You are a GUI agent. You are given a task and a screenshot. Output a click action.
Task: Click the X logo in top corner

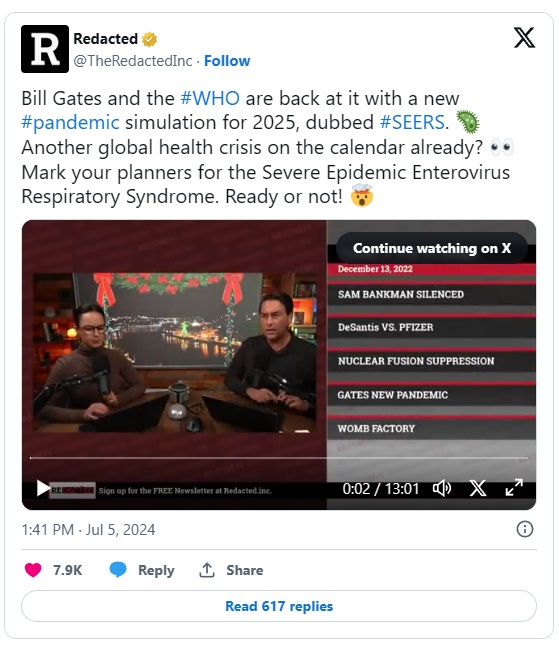524,38
